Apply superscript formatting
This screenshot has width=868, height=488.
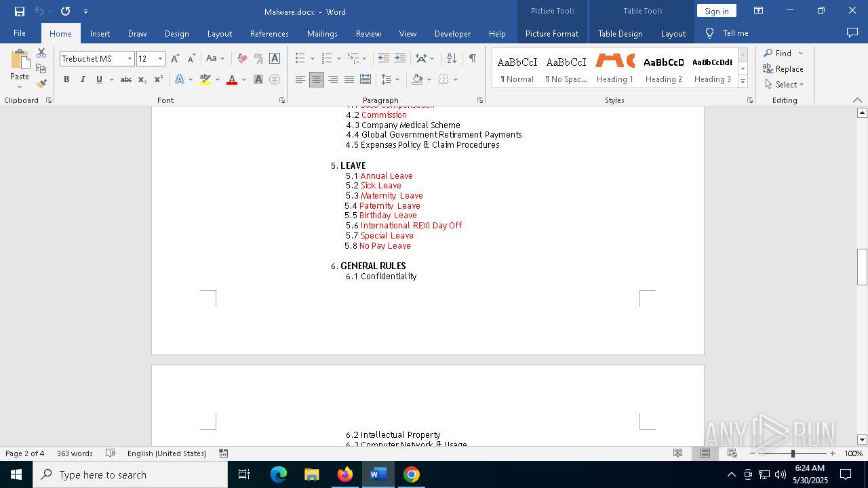click(158, 79)
